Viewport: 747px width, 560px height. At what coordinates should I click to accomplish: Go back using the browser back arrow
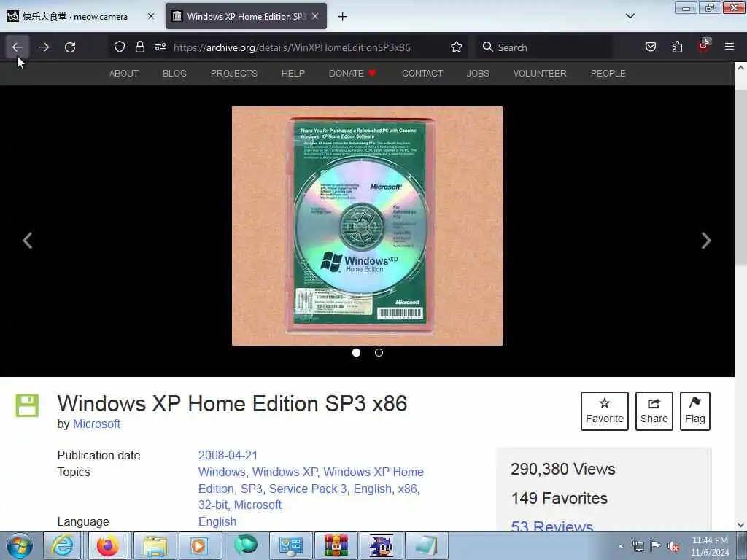point(18,47)
